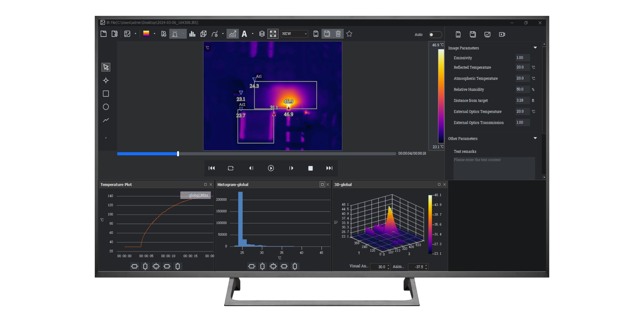Click the Emissivity value field
This screenshot has height=322, width=644.
point(523,58)
